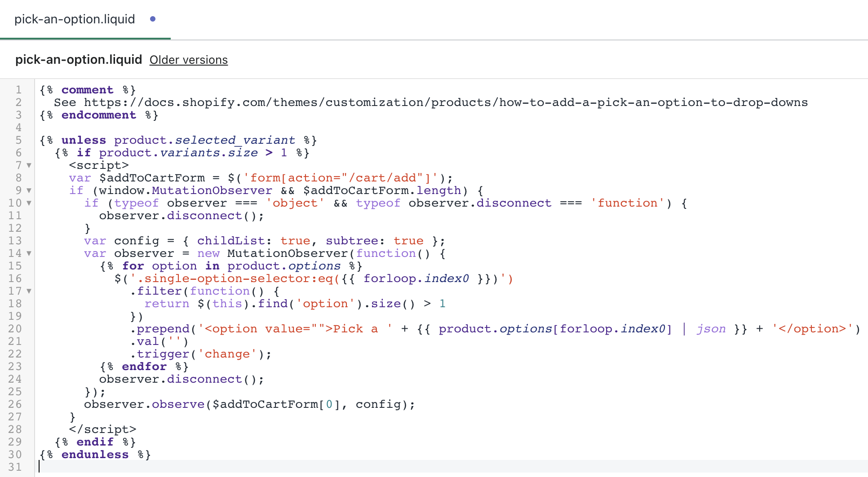868x477 pixels.
Task: Click 'product.options' in the for loop on line 15
Action: tap(284, 266)
